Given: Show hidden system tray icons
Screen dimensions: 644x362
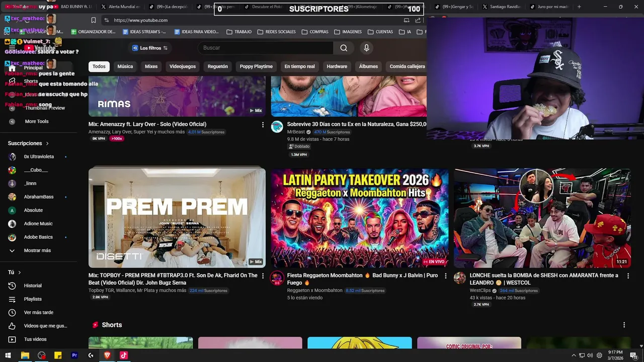Looking at the screenshot, I should [x=574, y=355].
